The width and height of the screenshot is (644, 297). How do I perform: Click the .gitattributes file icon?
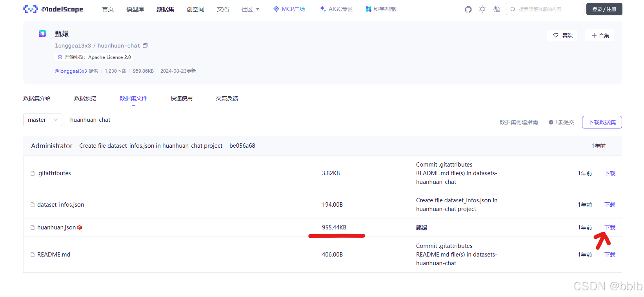(x=33, y=173)
